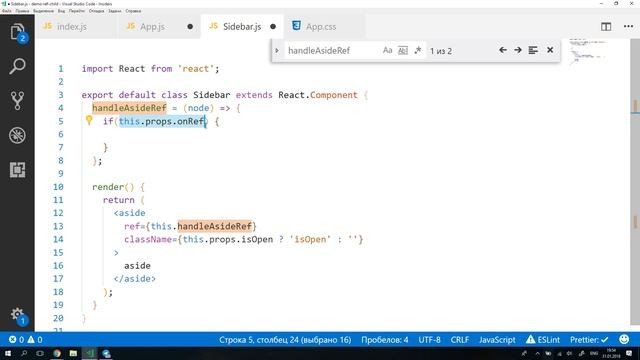Open the Debug view in the activity bar
Image resolution: width=640 pixels, height=360 pixels.
pyautogui.click(x=17, y=135)
